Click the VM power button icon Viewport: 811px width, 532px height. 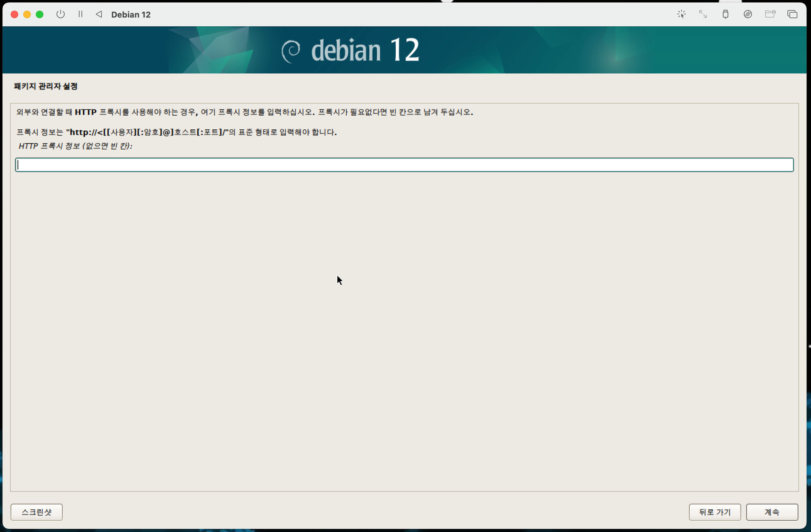pos(60,14)
